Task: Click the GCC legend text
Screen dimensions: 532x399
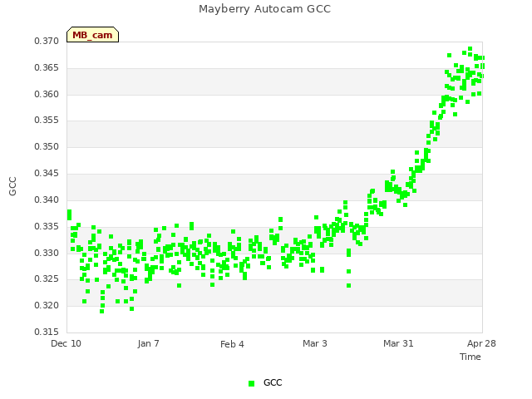Action: point(273,382)
